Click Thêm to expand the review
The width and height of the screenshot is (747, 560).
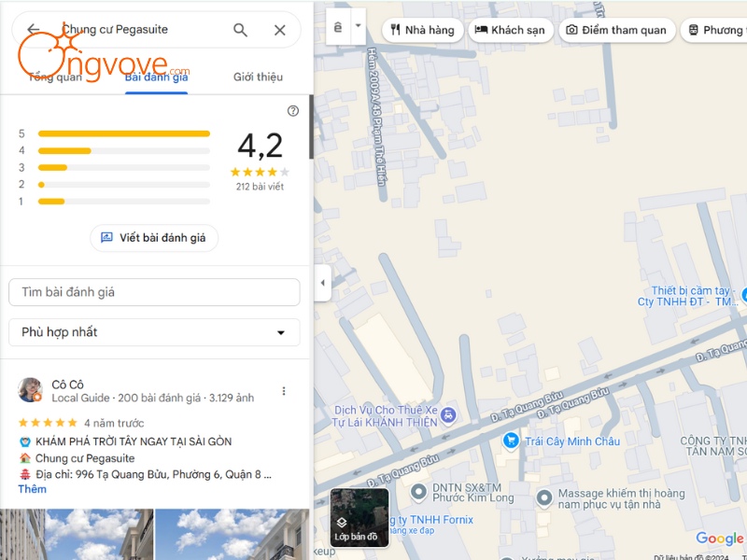(33, 489)
